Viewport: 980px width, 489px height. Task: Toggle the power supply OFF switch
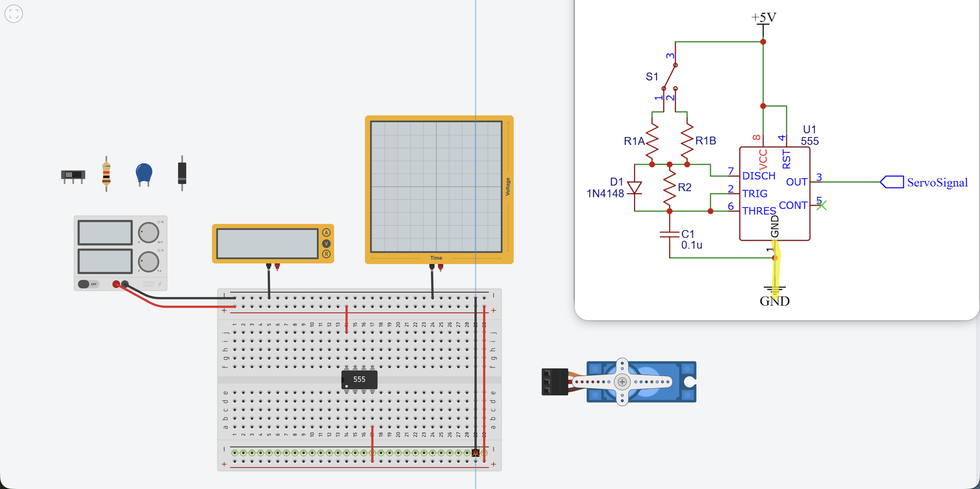coord(88,284)
